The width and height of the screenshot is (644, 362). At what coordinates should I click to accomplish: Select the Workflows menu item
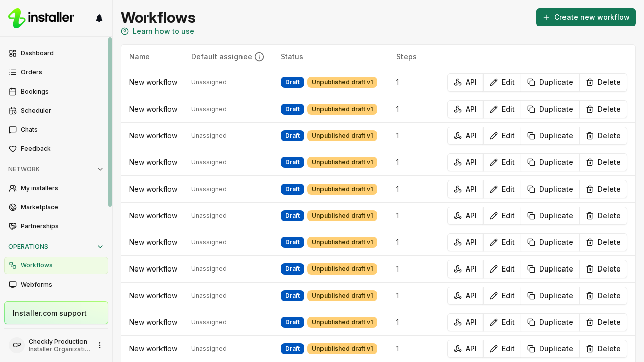click(x=56, y=265)
